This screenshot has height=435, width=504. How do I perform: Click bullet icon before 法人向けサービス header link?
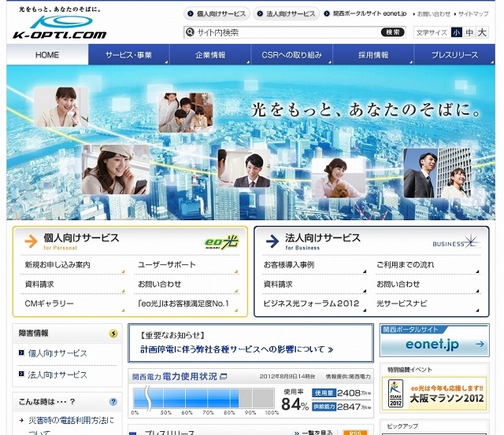260,13
